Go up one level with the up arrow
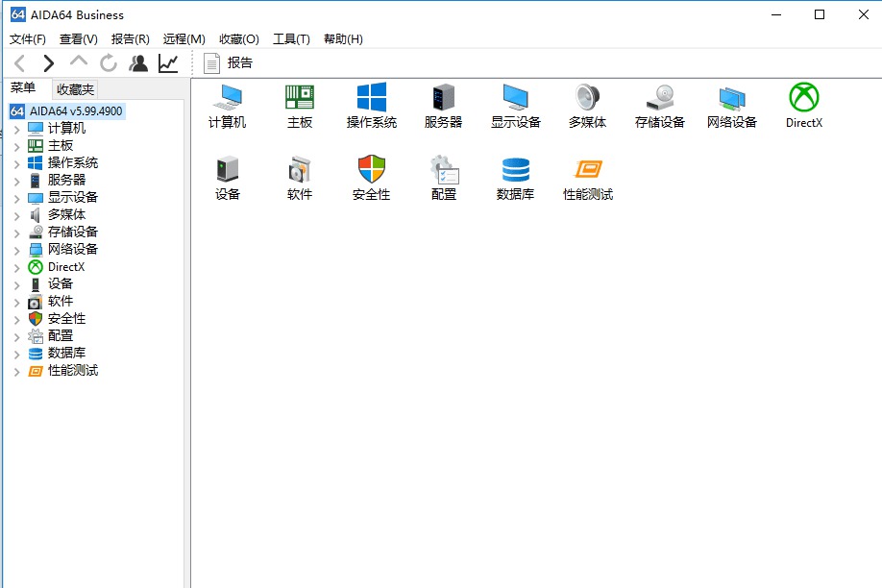Image resolution: width=882 pixels, height=588 pixels. (x=79, y=61)
